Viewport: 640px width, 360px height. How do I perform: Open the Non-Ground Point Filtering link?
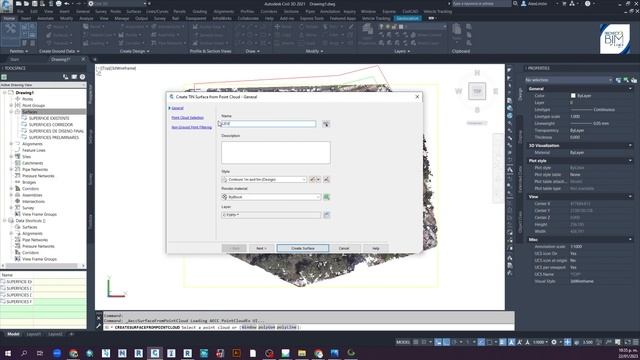click(191, 127)
